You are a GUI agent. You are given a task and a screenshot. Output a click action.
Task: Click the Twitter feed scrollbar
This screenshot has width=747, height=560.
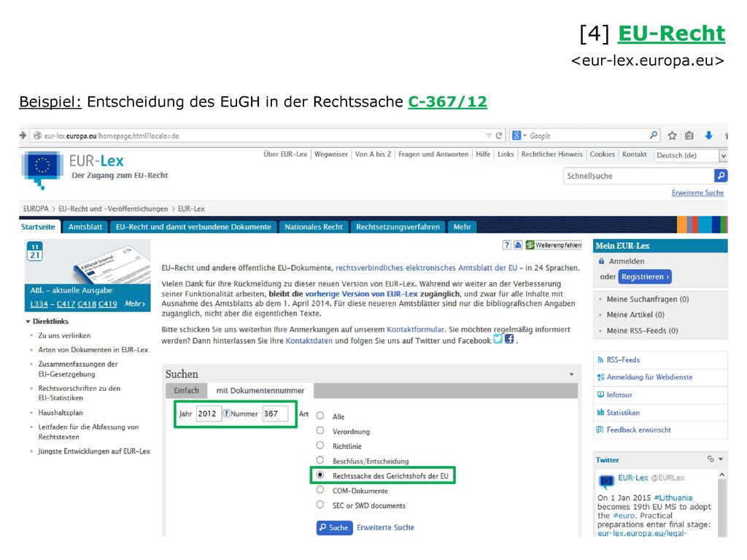coord(721,504)
